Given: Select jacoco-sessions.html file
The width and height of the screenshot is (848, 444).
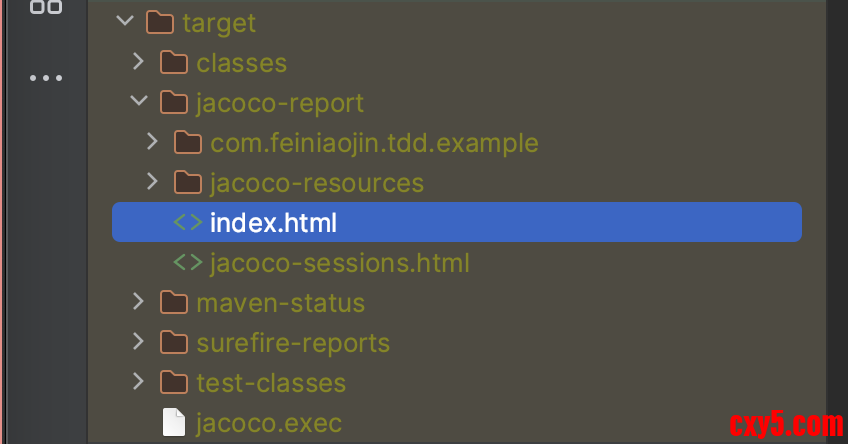Looking at the screenshot, I should click(x=339, y=263).
